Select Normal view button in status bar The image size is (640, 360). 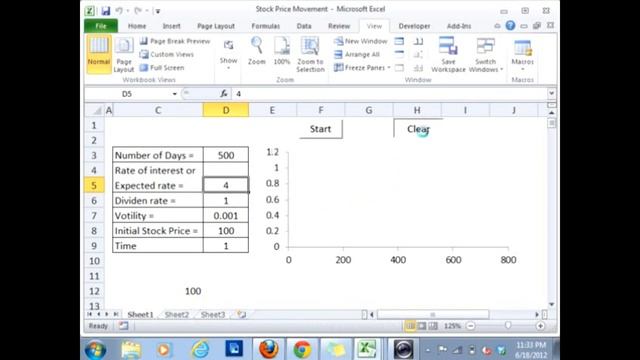coord(410,326)
